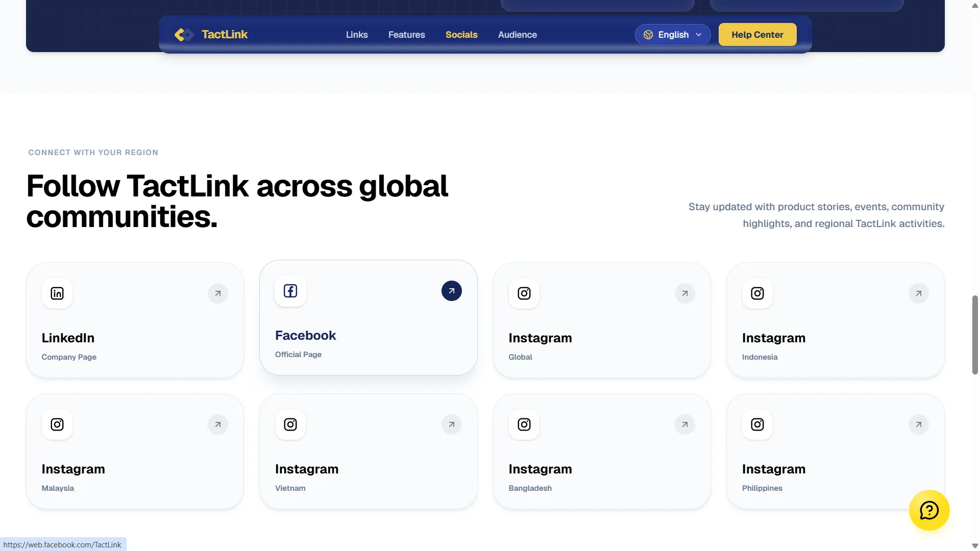This screenshot has width=980, height=551.
Task: Click Instagram icon on Indonesia card
Action: click(757, 293)
